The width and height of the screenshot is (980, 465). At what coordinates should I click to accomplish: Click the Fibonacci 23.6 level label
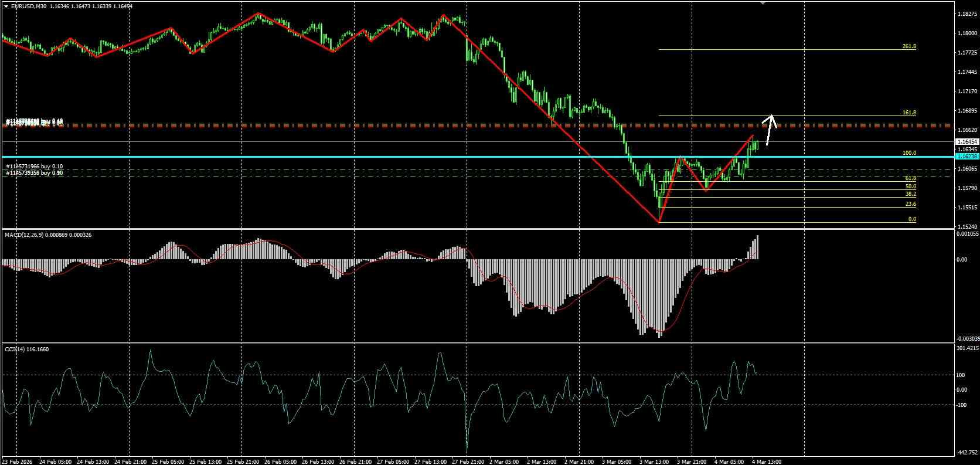coord(910,204)
